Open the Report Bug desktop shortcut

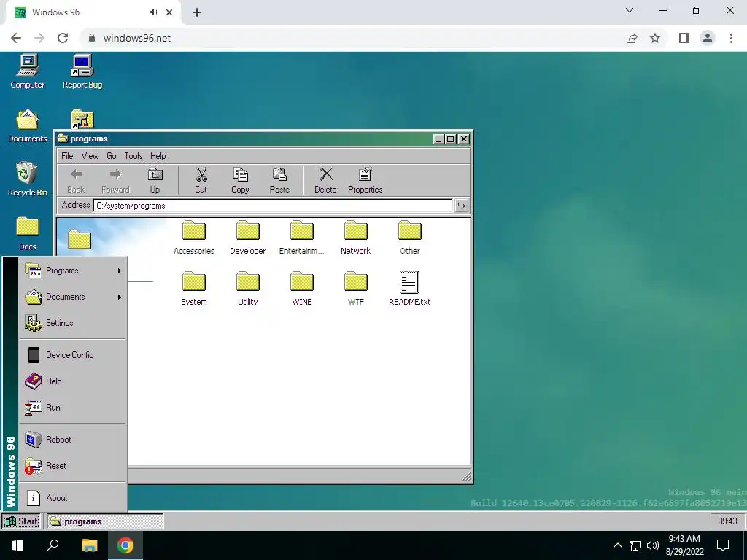coord(82,71)
